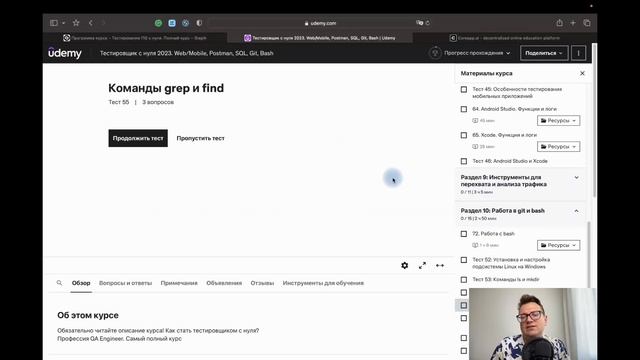Open Тест 46: Android Studio и Xcode item
Image resolution: width=640 pixels, height=360 pixels.
510,161
